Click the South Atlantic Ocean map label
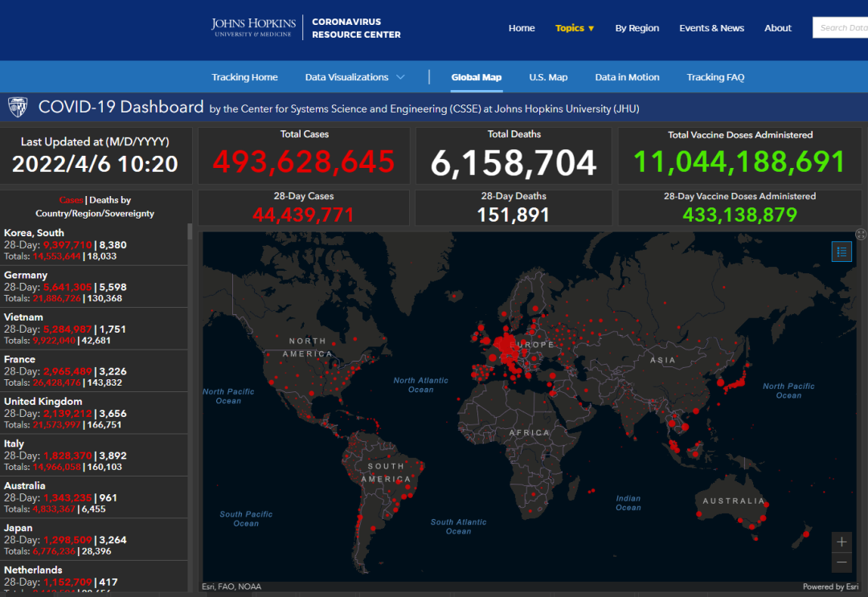 point(458,527)
